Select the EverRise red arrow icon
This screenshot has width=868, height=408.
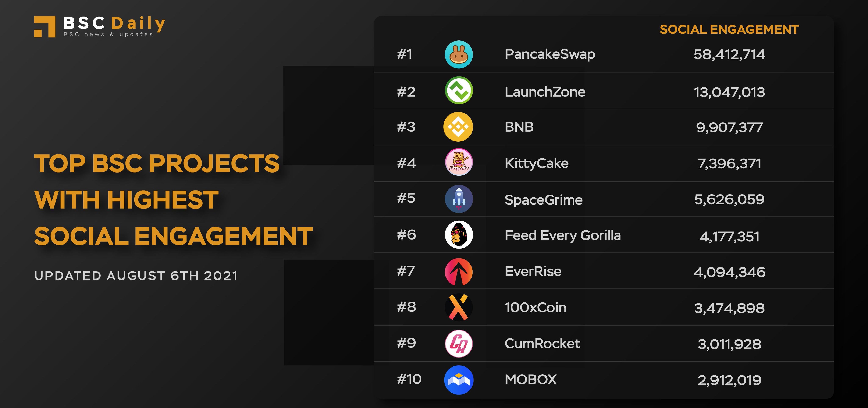[459, 272]
